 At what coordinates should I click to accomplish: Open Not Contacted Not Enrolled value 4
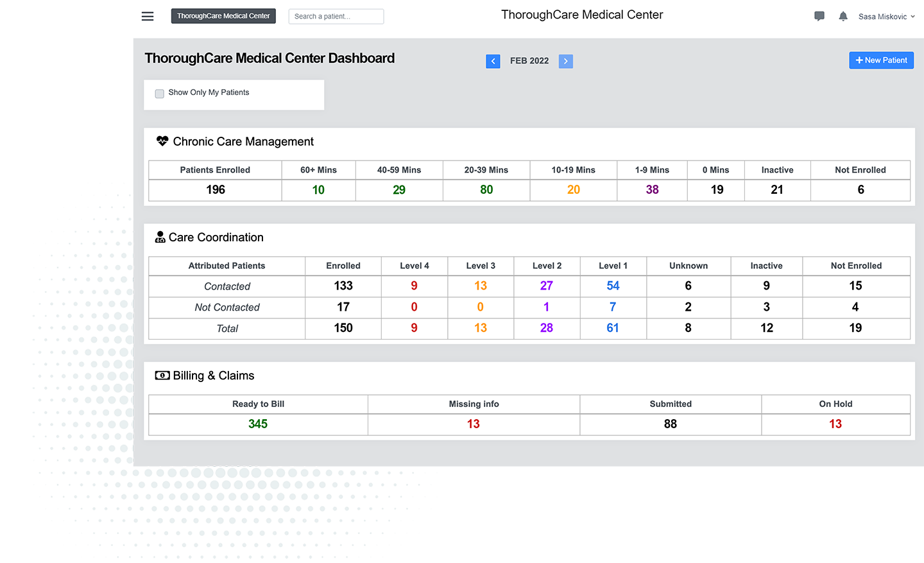point(855,307)
